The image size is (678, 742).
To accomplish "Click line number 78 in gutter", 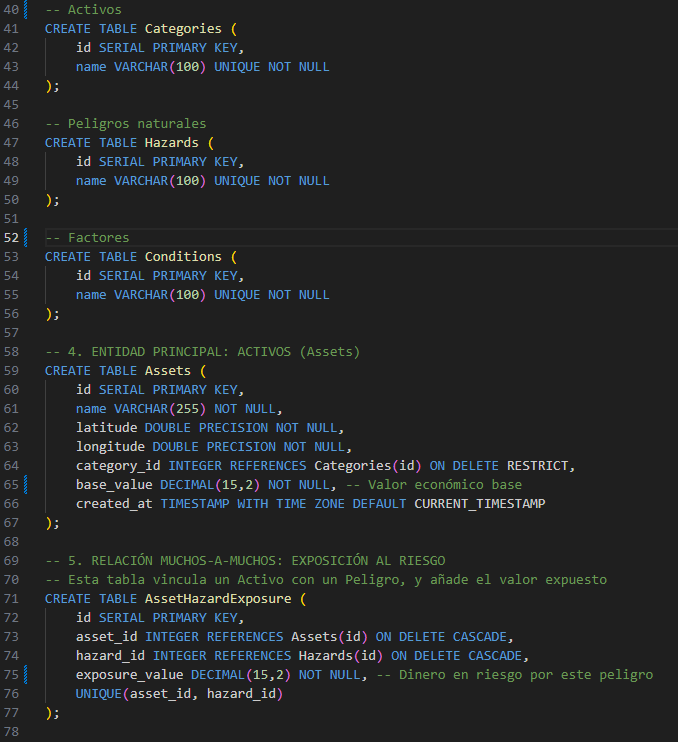I will [x=11, y=732].
